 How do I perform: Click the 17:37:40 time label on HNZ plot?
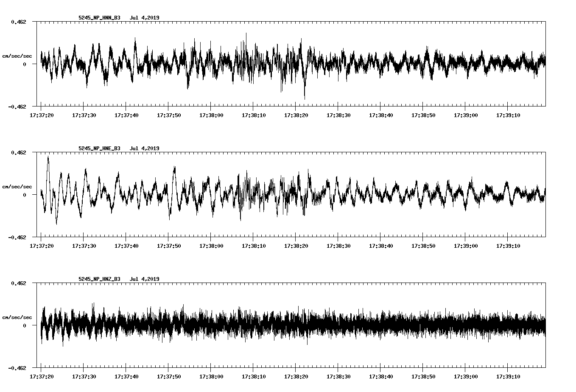126,377
